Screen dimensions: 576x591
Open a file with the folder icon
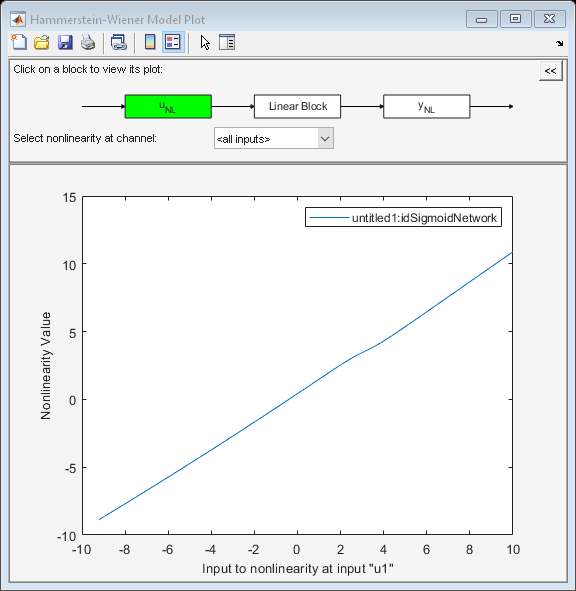point(42,42)
